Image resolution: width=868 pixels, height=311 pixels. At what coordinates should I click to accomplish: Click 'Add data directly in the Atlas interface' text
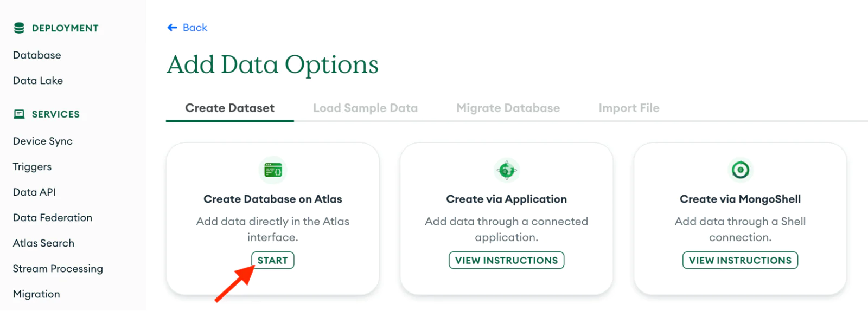tap(273, 229)
